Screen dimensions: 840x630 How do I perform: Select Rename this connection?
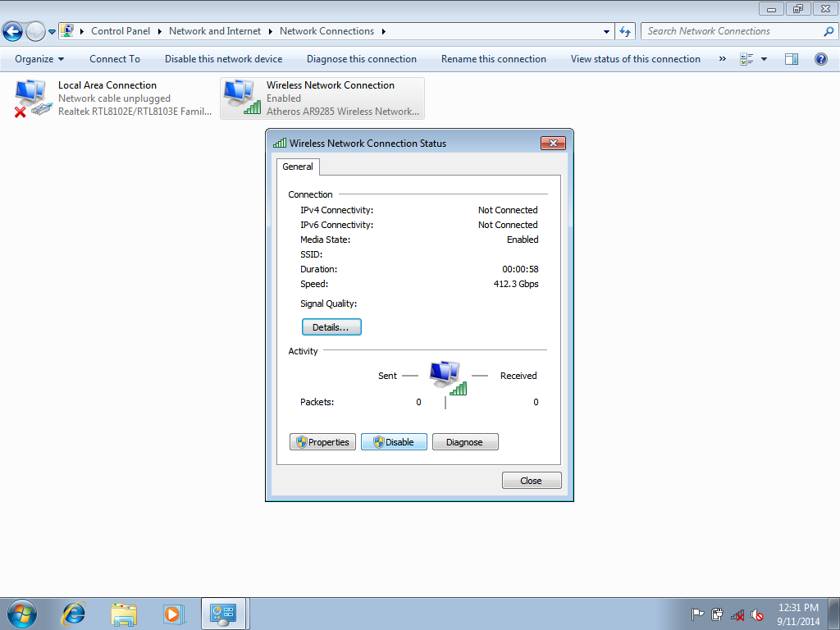(x=493, y=59)
